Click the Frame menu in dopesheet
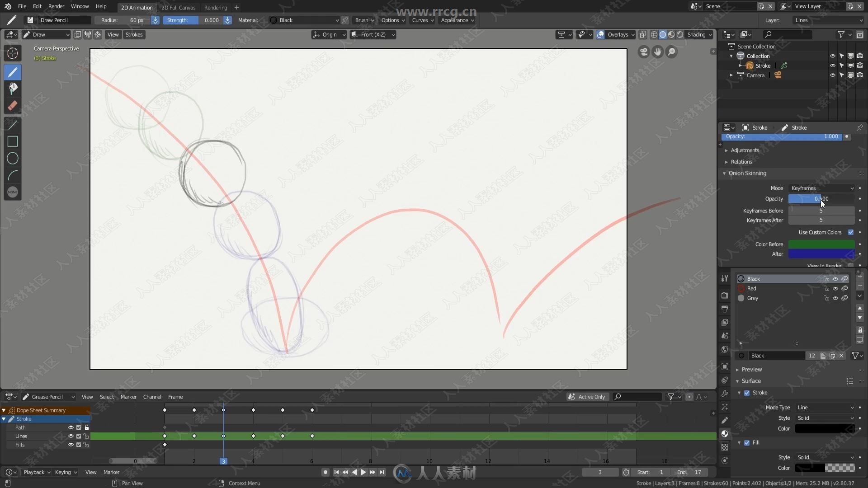Viewport: 868px width, 488px height. click(175, 396)
